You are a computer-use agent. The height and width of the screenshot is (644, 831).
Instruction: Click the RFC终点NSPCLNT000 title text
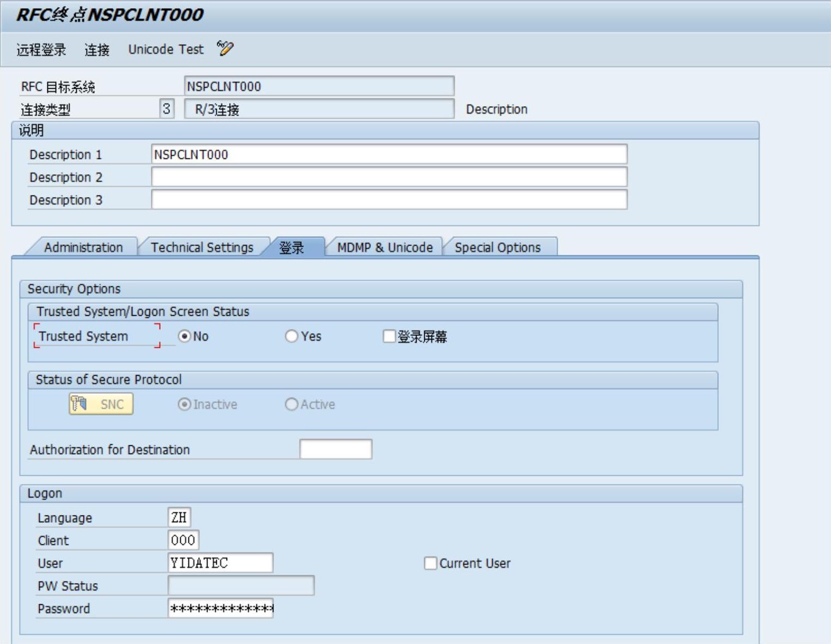point(110,15)
